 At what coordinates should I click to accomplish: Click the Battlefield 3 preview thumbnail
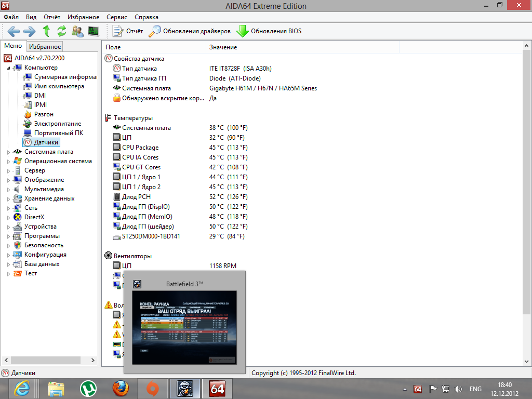(x=184, y=327)
